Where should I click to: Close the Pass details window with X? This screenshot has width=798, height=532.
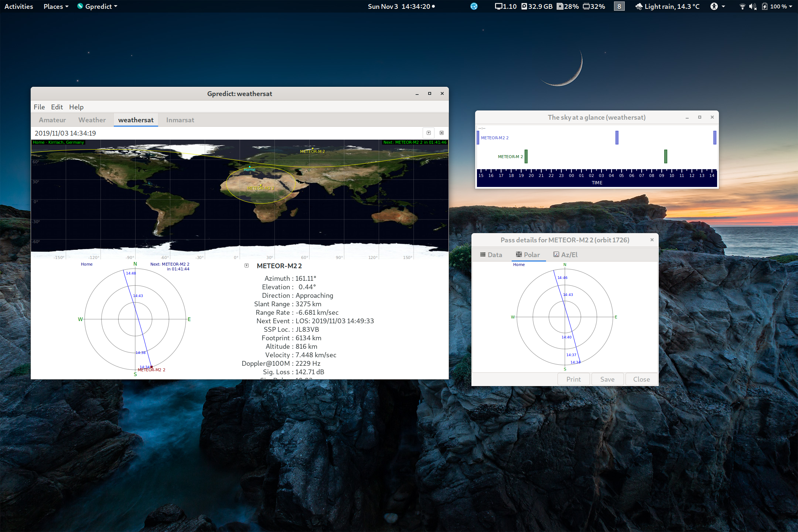[x=652, y=240]
